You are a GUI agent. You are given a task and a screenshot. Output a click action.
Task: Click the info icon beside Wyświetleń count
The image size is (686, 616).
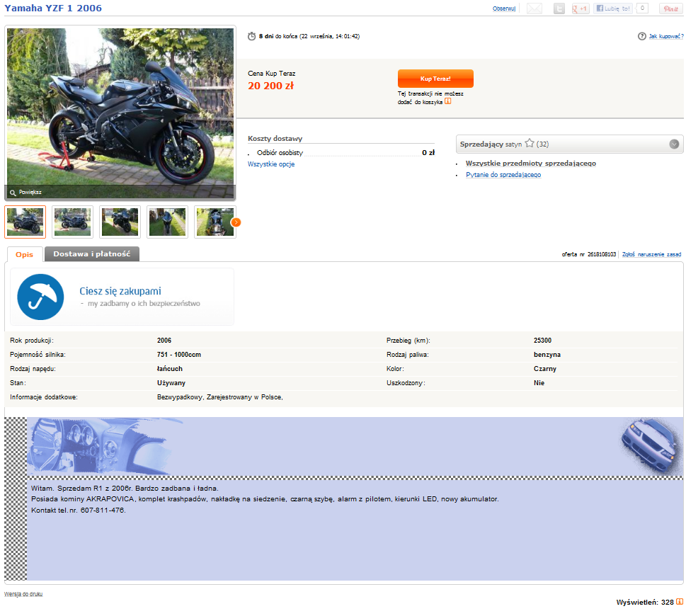(x=680, y=602)
